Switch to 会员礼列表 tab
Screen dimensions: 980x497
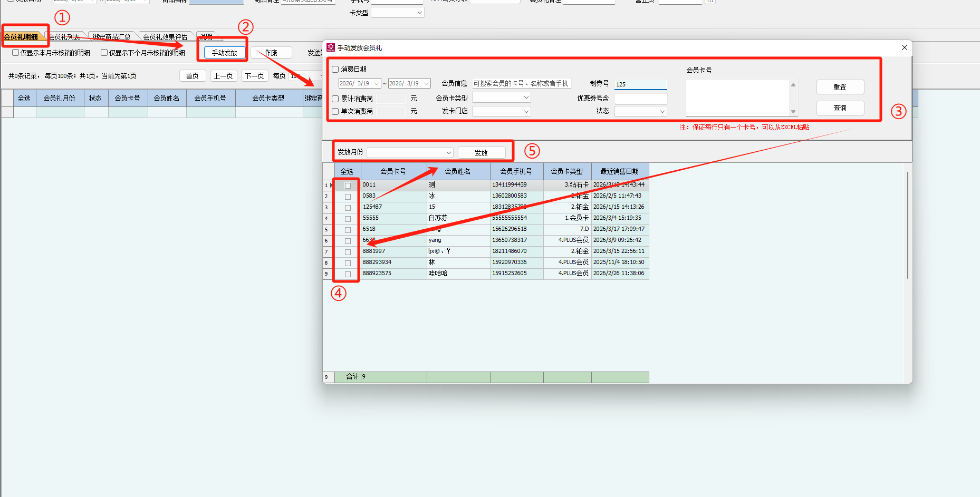64,37
